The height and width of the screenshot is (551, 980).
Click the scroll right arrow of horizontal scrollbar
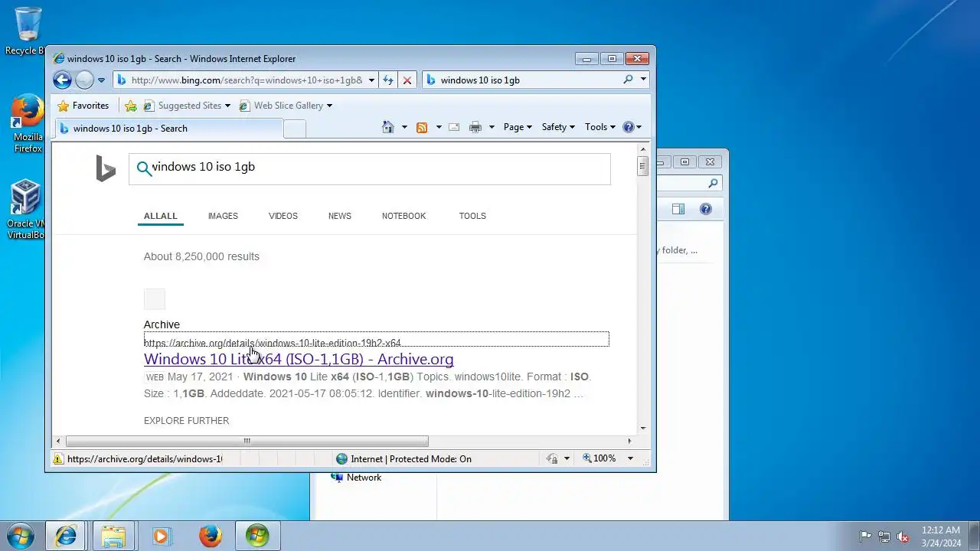pyautogui.click(x=630, y=441)
